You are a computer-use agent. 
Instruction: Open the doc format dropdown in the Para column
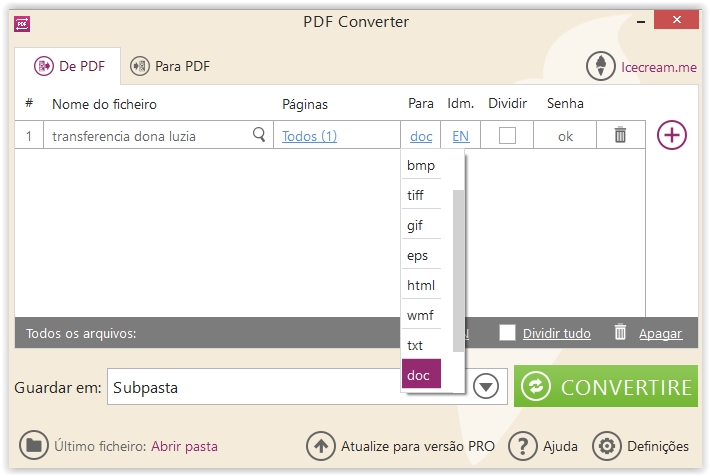tap(421, 136)
